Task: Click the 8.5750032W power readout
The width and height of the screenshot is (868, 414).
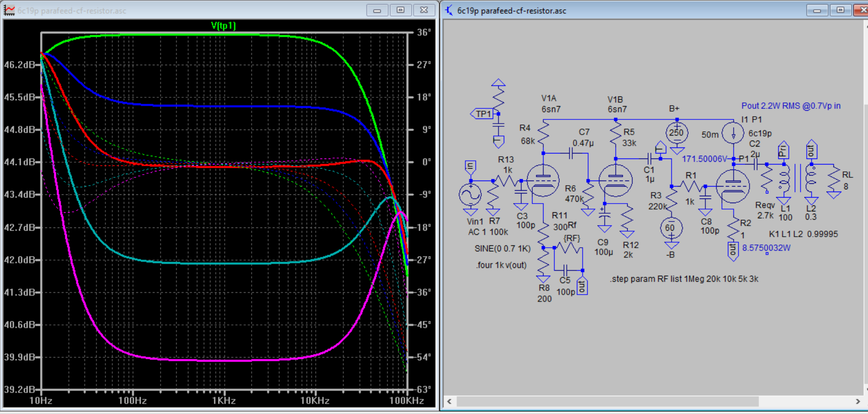Action: coord(766,248)
